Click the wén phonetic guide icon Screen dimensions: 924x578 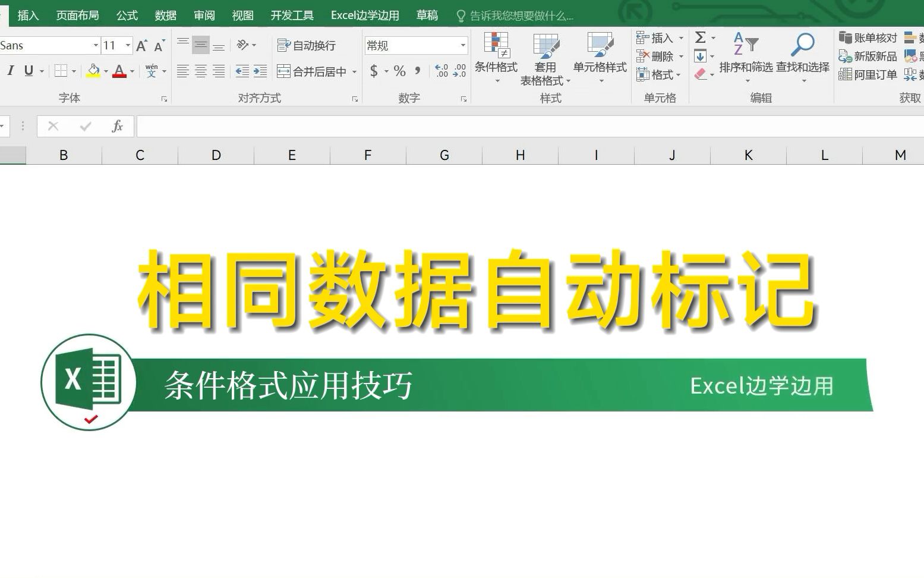point(152,71)
